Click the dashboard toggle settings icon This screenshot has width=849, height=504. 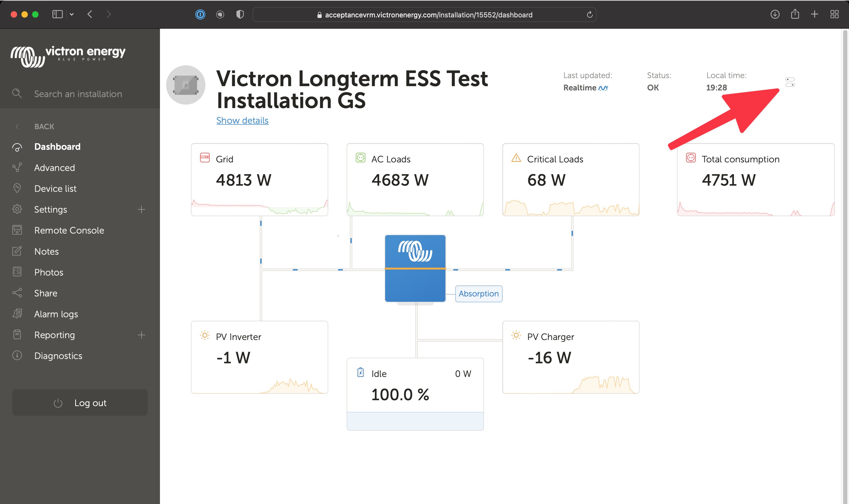(790, 82)
